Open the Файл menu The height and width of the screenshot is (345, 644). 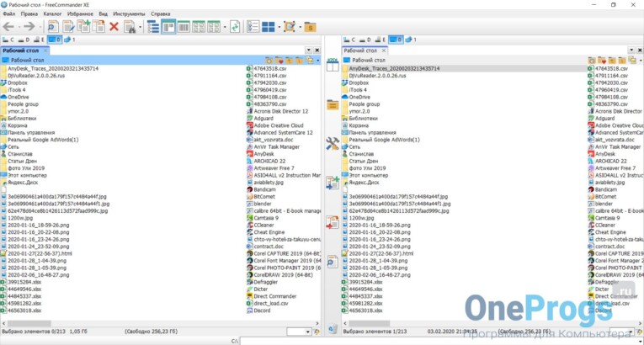point(9,14)
